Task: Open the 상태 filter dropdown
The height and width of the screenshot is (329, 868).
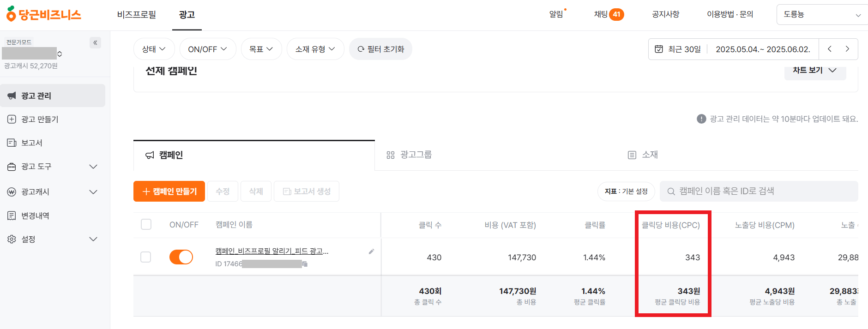Action: click(x=154, y=48)
